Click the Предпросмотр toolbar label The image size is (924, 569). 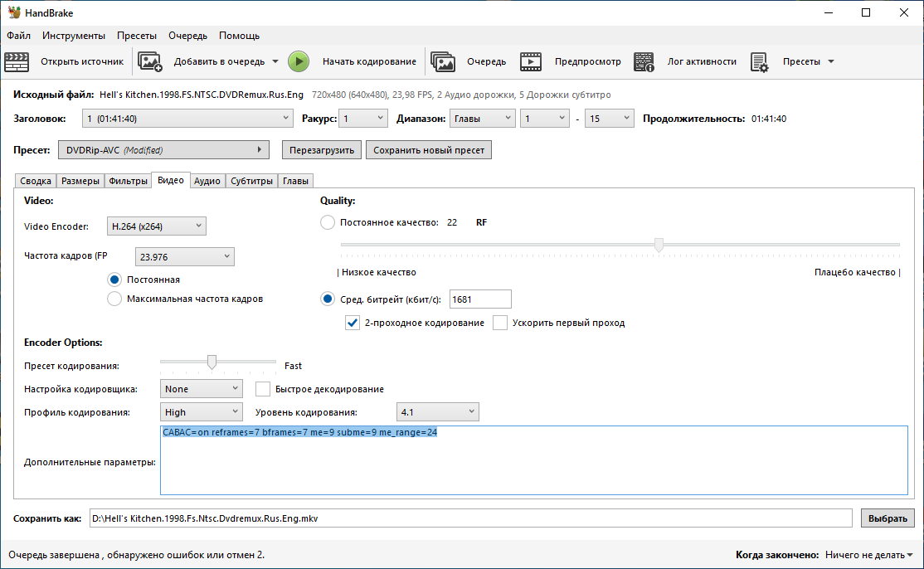tap(587, 61)
